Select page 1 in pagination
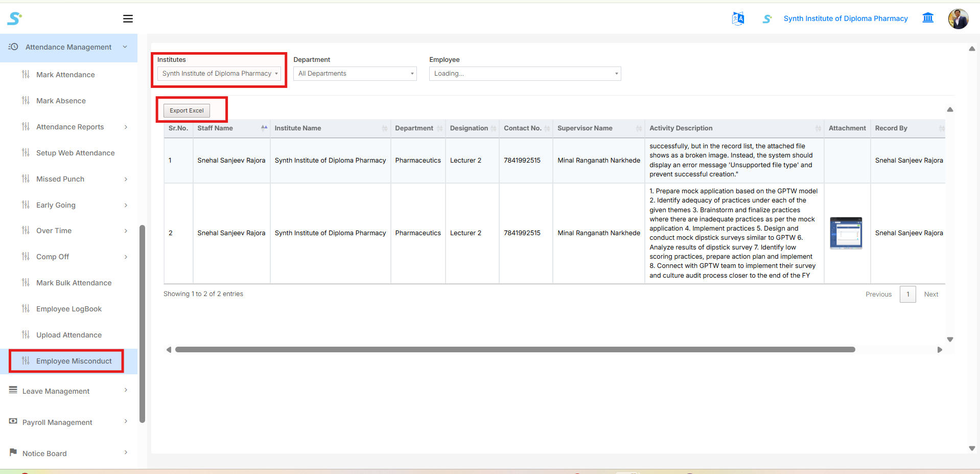The width and height of the screenshot is (980, 474). click(908, 295)
